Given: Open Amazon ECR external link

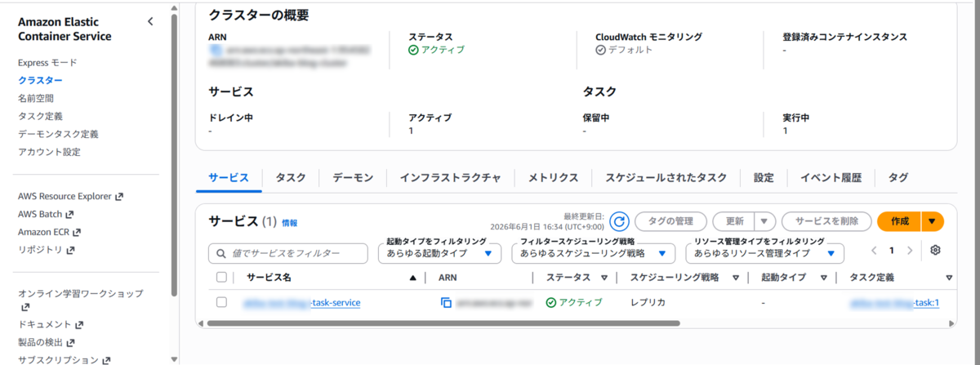Looking at the screenshot, I should [49, 233].
